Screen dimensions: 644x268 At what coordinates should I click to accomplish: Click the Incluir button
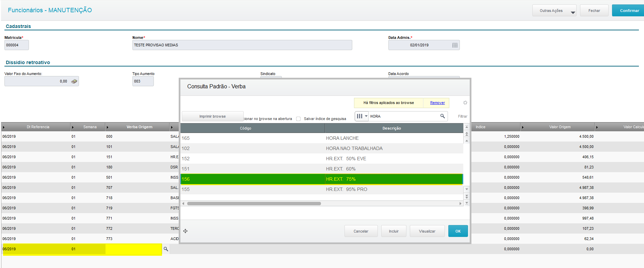(x=394, y=231)
